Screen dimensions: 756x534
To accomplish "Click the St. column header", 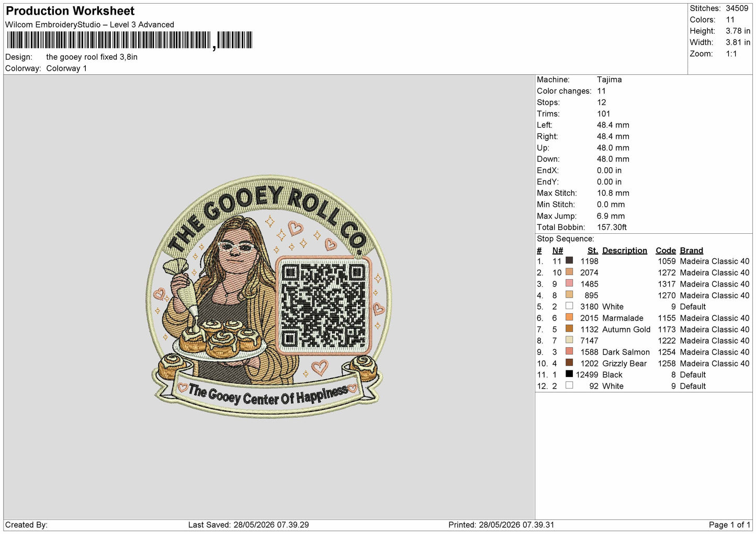I will [x=593, y=251].
